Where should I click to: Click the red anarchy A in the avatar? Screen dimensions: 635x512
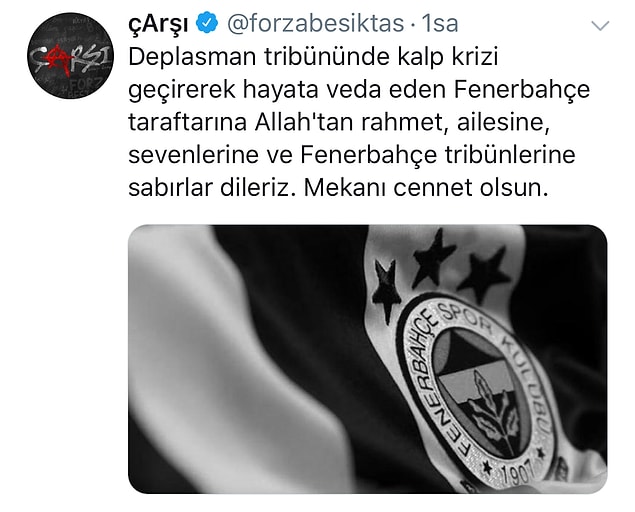tap(58, 60)
